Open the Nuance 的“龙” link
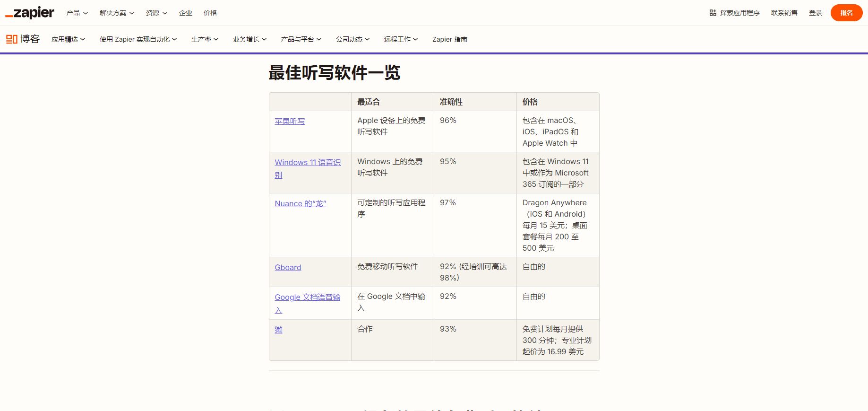Image resolution: width=868 pixels, height=411 pixels. [301, 204]
